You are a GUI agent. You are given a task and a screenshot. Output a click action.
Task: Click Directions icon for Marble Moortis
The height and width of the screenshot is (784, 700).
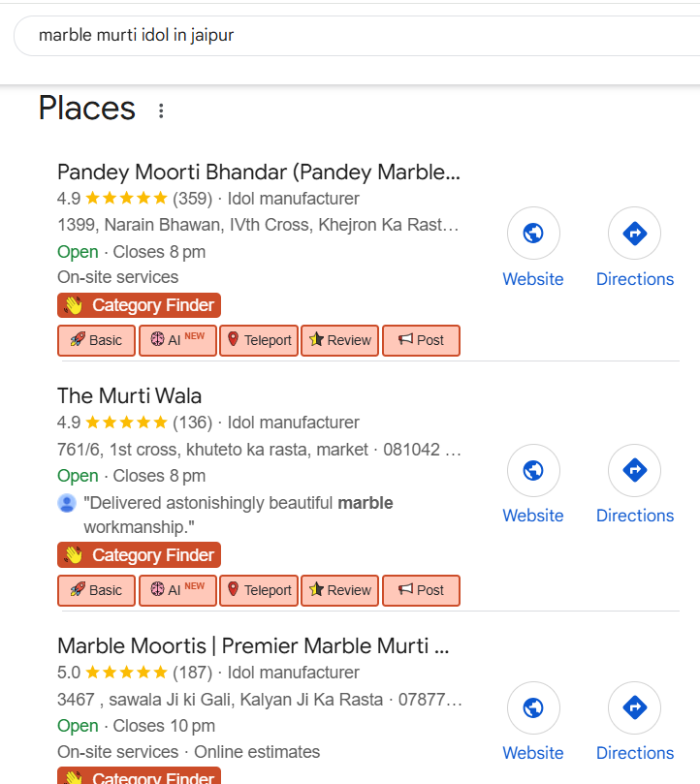(634, 707)
